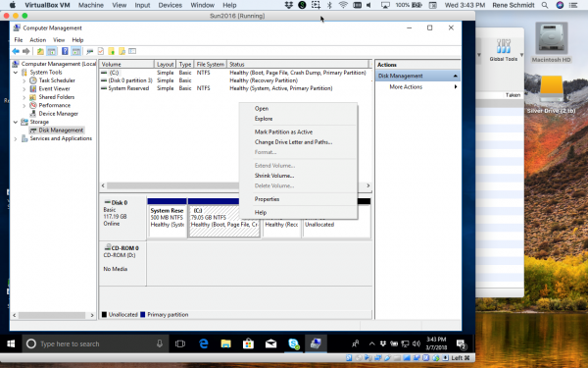588x368 pixels.
Task: Click the blue Help question mark toolbar icon
Action: point(65,51)
